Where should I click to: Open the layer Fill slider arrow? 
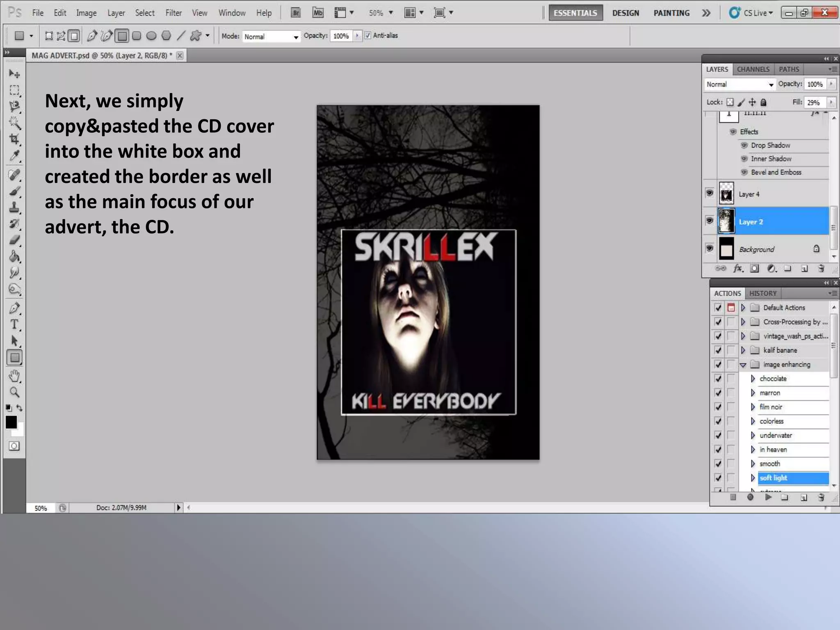click(x=831, y=102)
